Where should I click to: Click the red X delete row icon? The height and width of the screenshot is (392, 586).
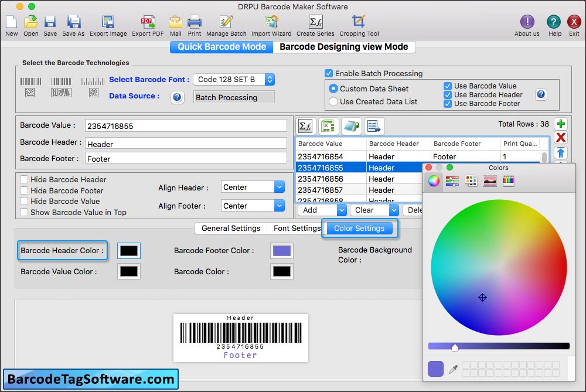coord(561,138)
